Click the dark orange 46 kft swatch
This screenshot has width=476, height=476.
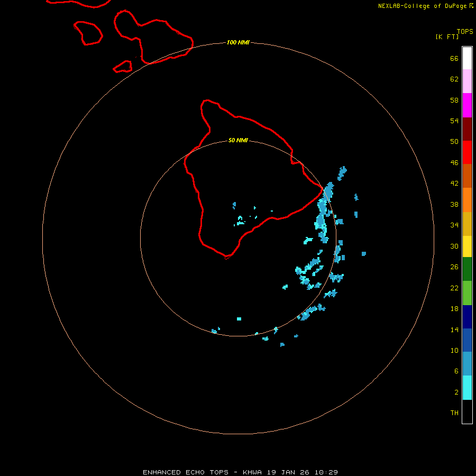(x=467, y=176)
